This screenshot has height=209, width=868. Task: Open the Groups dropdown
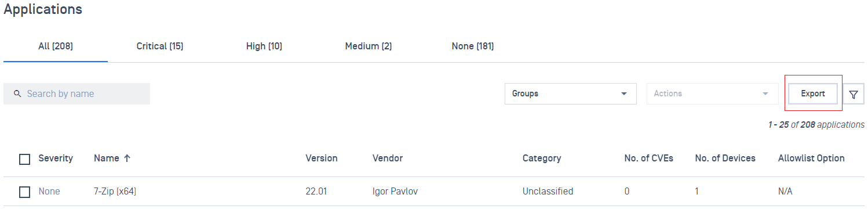tap(571, 93)
